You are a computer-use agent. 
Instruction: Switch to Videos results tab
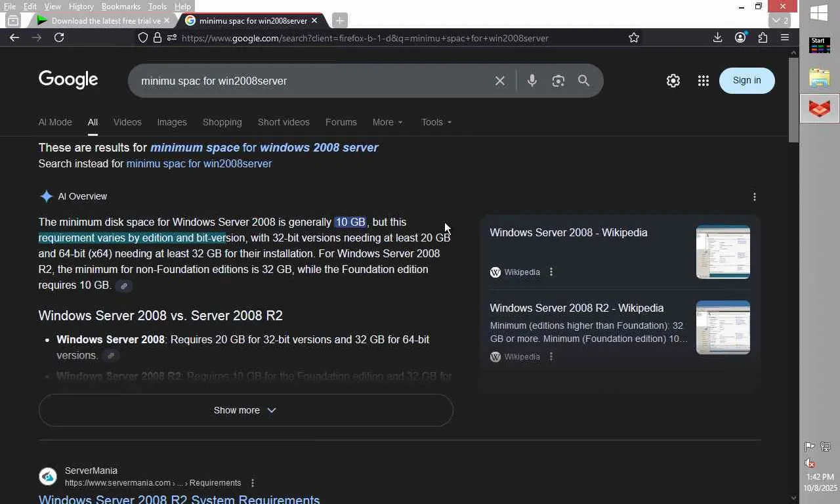tap(127, 122)
